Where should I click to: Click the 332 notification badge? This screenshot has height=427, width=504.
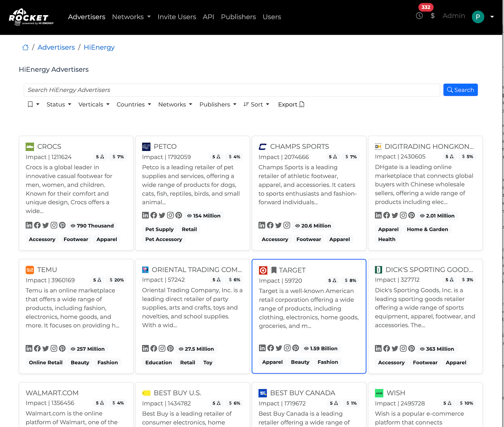[x=426, y=7]
